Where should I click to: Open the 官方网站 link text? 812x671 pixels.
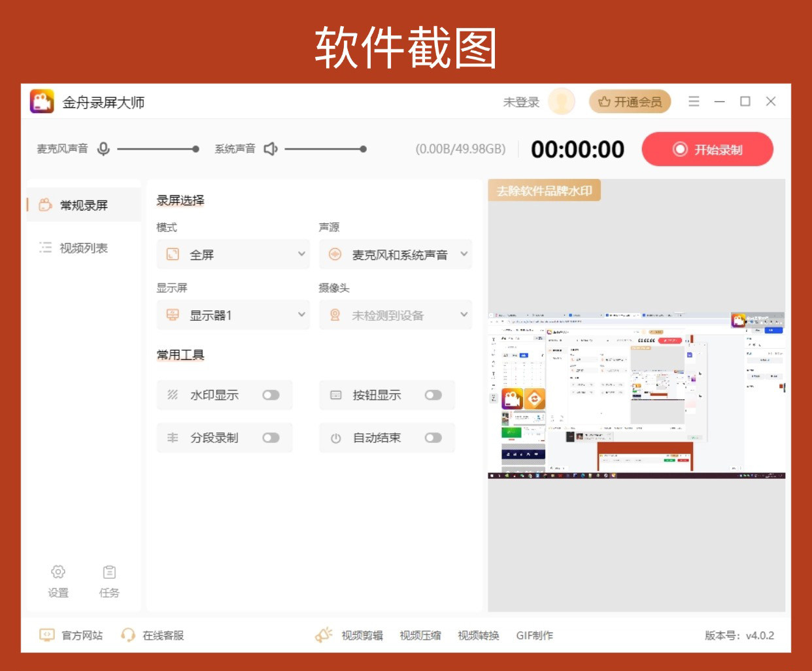[x=82, y=635]
